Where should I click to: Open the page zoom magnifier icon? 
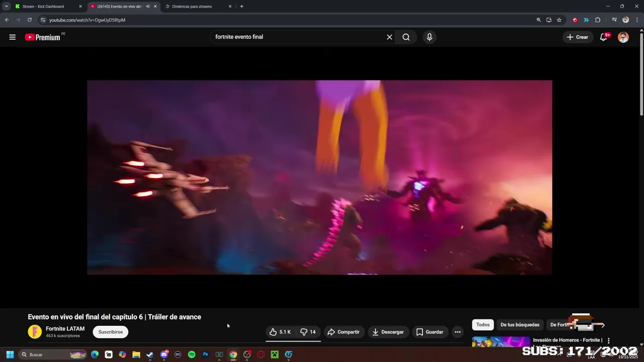coord(539,20)
